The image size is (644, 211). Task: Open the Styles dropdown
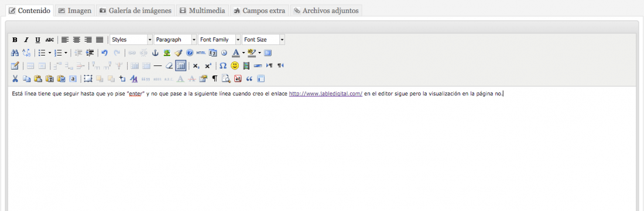point(131,40)
